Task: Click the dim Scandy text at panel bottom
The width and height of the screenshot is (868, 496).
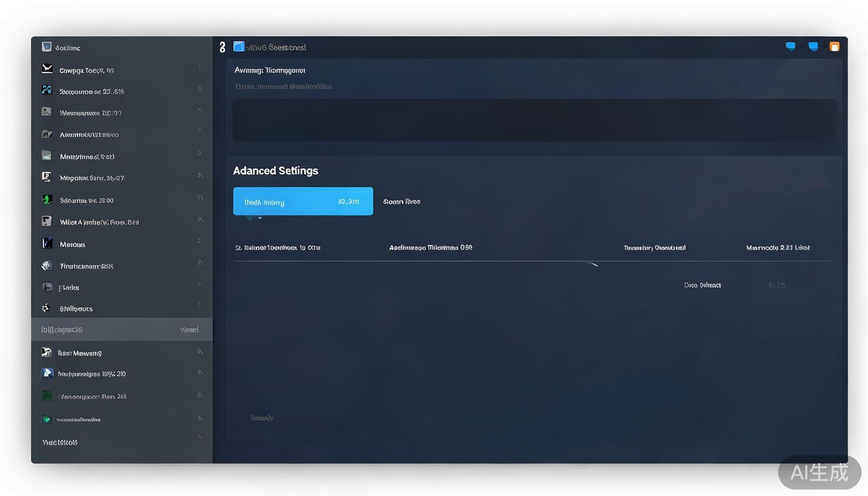Action: [262, 418]
